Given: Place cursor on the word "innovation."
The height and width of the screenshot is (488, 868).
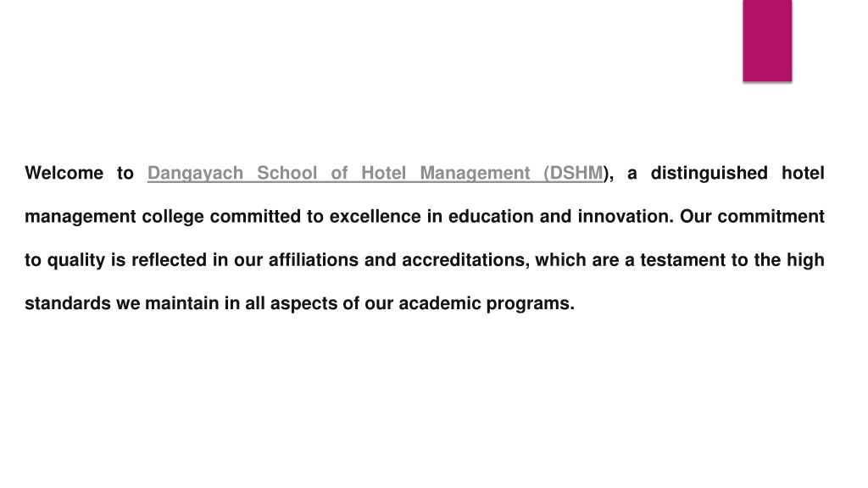Looking at the screenshot, I should tap(626, 216).
